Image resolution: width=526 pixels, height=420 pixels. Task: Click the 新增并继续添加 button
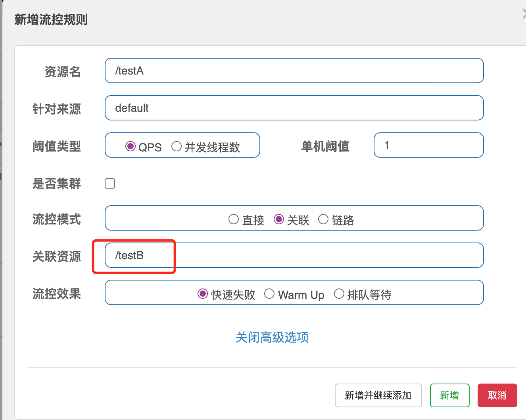378,395
